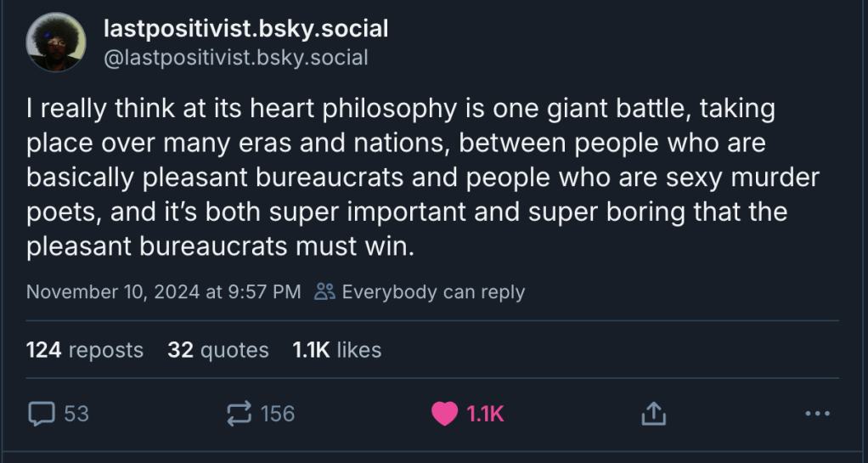Click the Everybody can reply label
868x463 pixels.
tap(433, 292)
